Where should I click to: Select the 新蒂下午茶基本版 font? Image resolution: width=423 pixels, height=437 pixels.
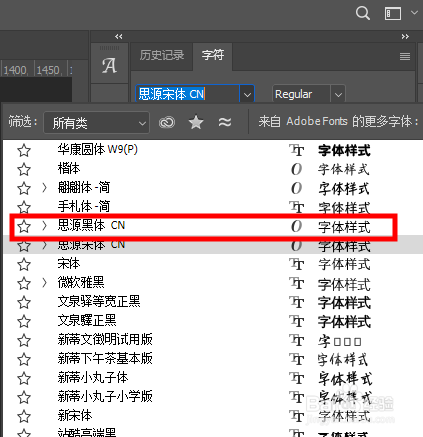coord(105,358)
